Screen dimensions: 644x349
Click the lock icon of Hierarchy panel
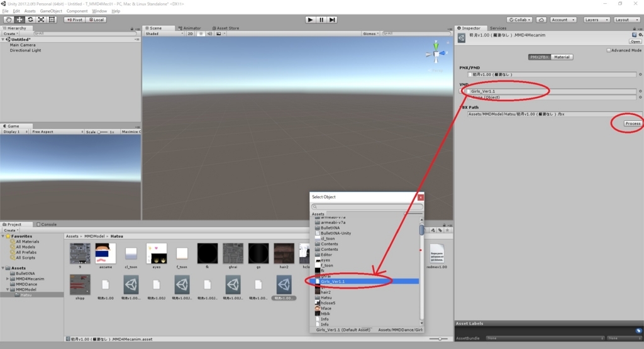pos(132,28)
